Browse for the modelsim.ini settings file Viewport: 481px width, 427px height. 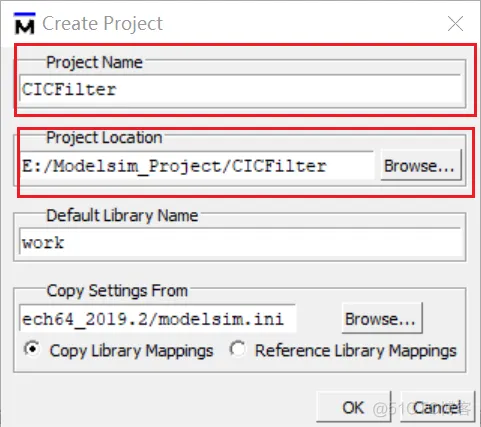click(382, 319)
